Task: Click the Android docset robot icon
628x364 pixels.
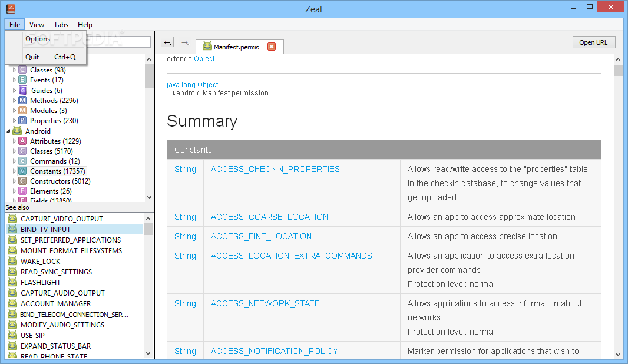Action: (17, 131)
